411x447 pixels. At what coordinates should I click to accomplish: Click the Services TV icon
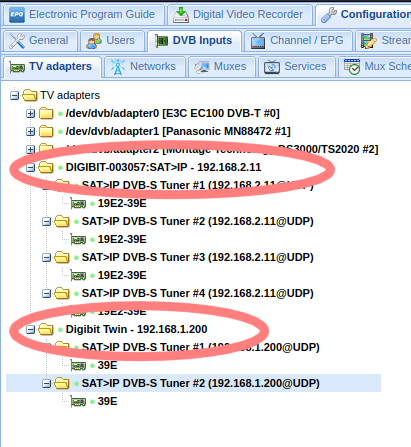pos(272,67)
